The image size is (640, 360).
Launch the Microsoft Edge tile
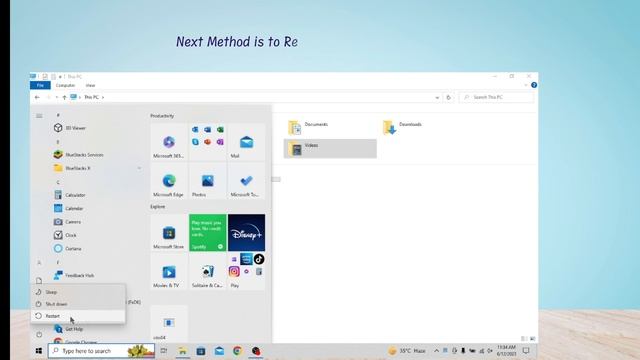(169, 181)
